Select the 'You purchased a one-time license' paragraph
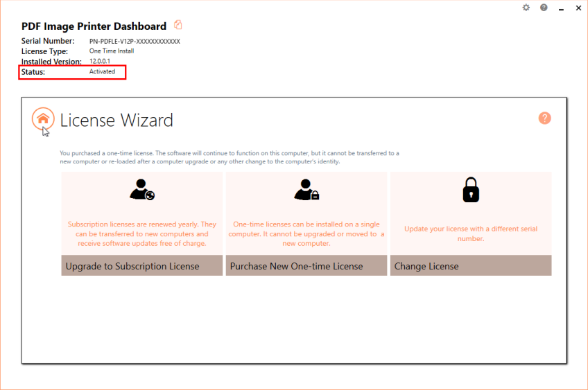The width and height of the screenshot is (588, 390). (230, 157)
